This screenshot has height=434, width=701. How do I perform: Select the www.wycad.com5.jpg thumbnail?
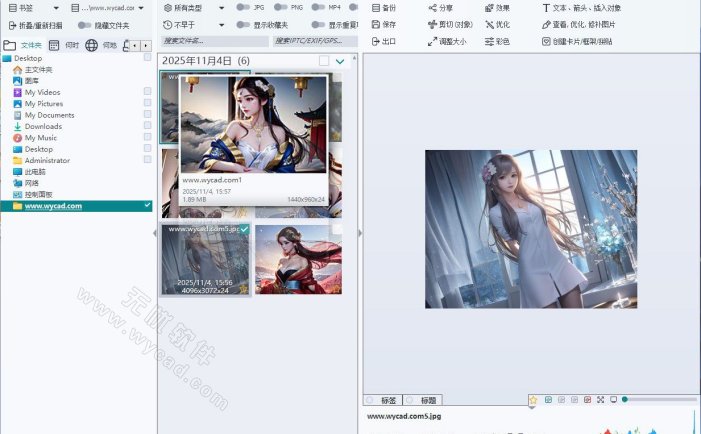pyautogui.click(x=206, y=260)
